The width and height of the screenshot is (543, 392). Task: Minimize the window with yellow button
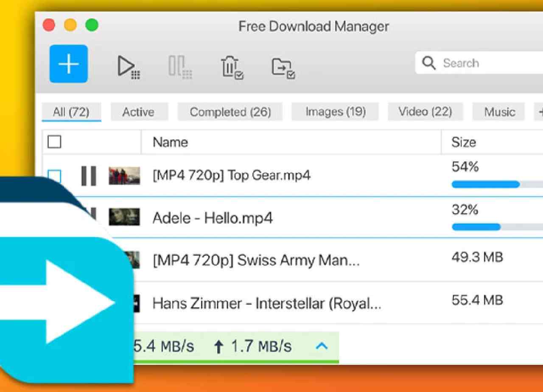70,25
